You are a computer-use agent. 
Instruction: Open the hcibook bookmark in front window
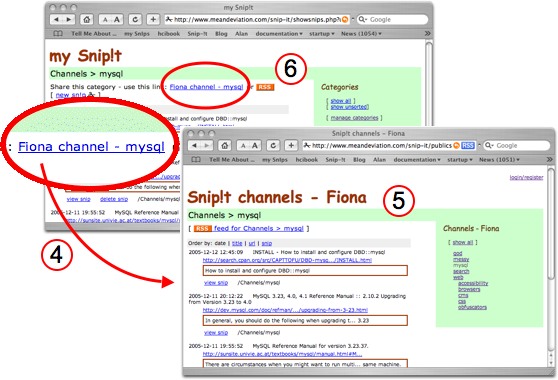306,160
